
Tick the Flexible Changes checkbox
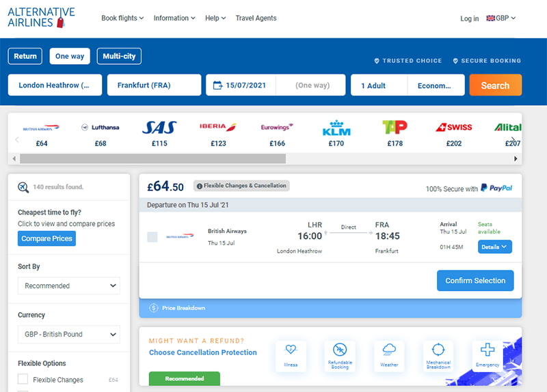23,379
